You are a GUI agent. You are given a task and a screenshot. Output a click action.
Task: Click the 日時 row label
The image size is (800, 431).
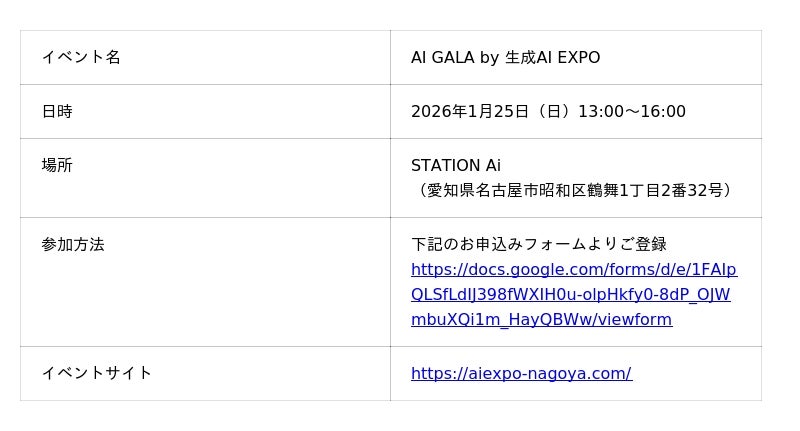pyautogui.click(x=57, y=111)
